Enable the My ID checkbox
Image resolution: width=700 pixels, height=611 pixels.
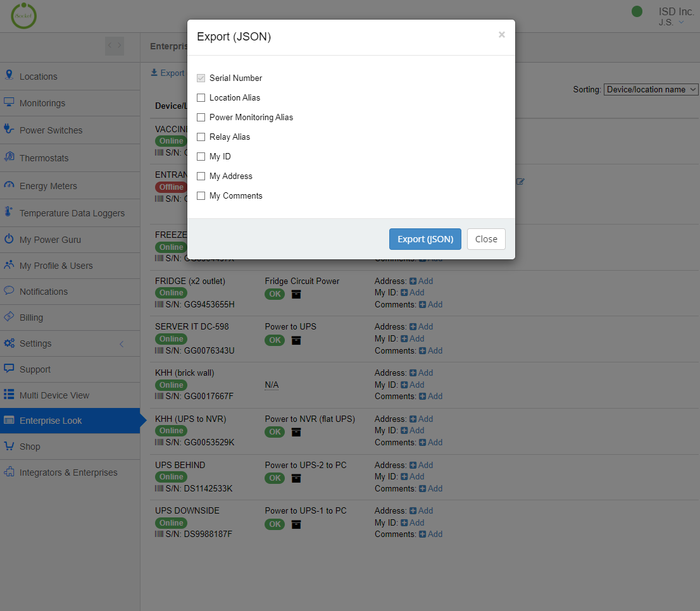point(201,156)
